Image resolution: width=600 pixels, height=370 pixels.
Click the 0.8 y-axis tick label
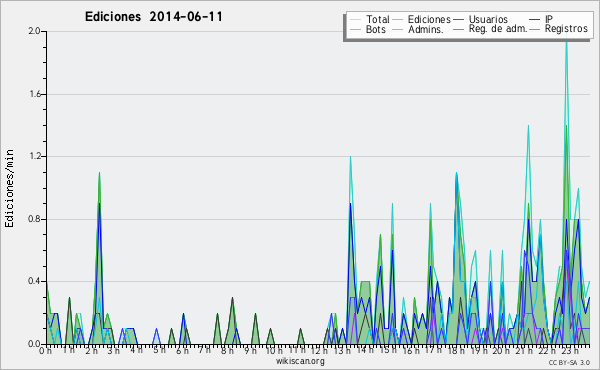pyautogui.click(x=34, y=219)
